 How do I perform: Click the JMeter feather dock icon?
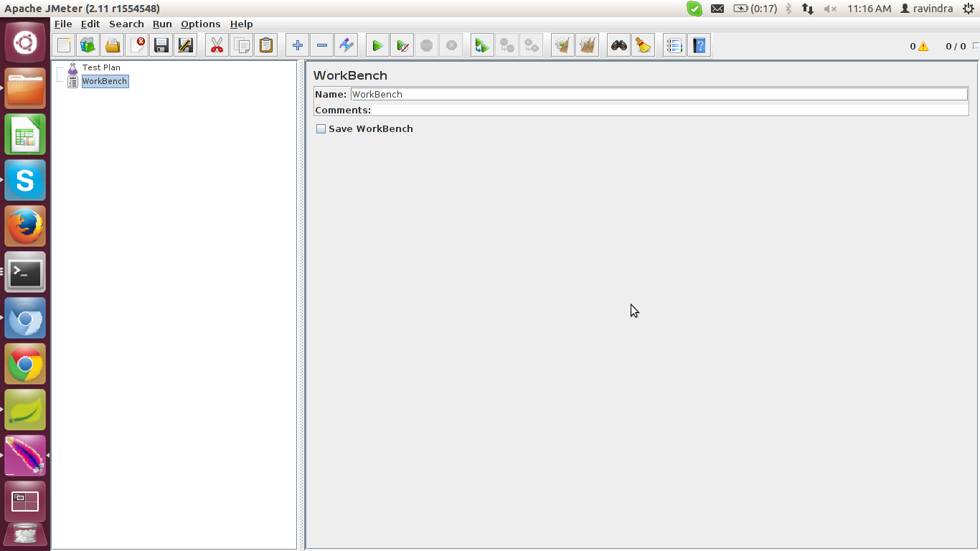tap(25, 456)
